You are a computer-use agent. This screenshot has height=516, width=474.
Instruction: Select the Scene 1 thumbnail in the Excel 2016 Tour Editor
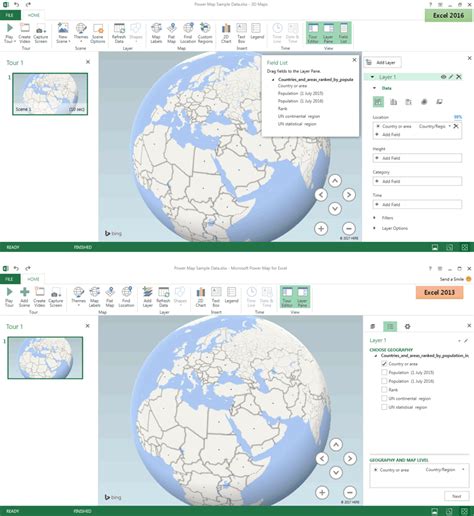50,94
